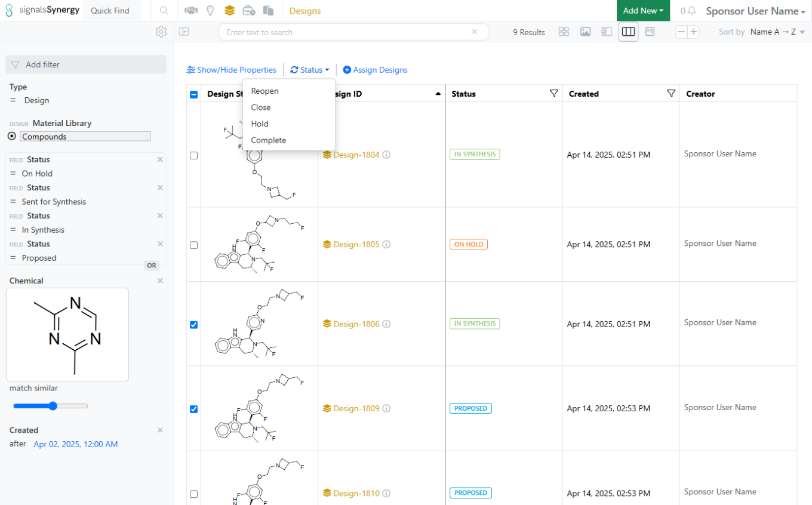
Task: Choose Close from the Status menu
Action: tap(289, 107)
